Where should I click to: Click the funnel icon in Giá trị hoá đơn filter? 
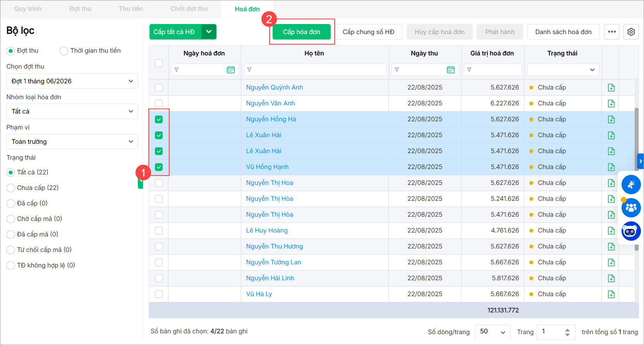(469, 70)
